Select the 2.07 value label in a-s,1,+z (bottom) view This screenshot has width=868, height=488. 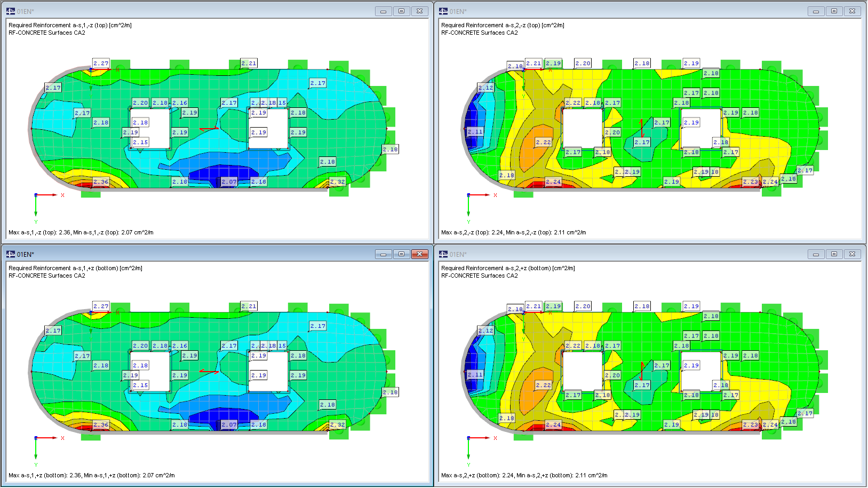(x=229, y=425)
